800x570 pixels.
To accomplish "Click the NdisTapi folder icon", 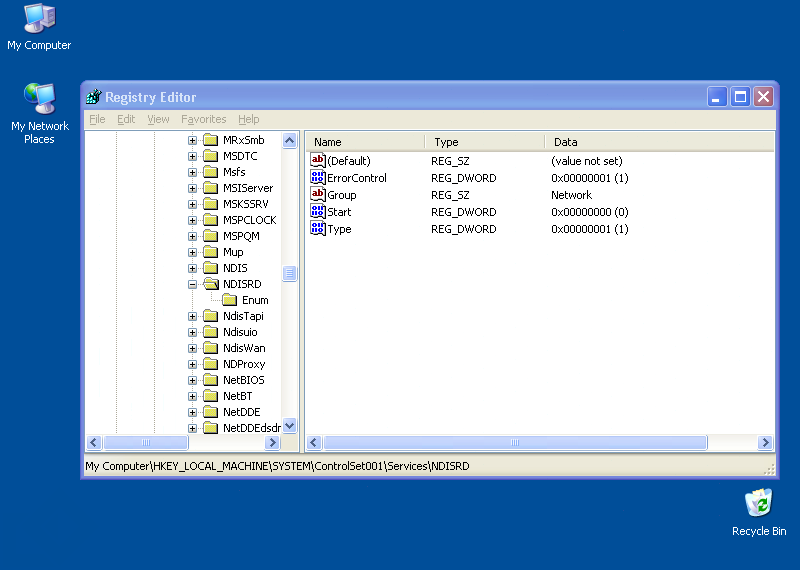I will (x=211, y=316).
